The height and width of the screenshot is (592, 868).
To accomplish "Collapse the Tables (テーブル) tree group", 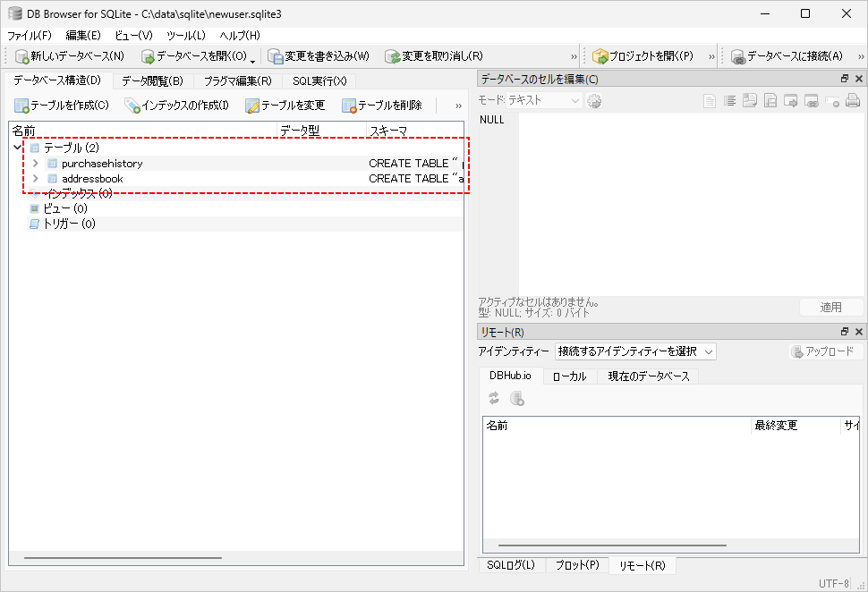I will click(x=18, y=148).
